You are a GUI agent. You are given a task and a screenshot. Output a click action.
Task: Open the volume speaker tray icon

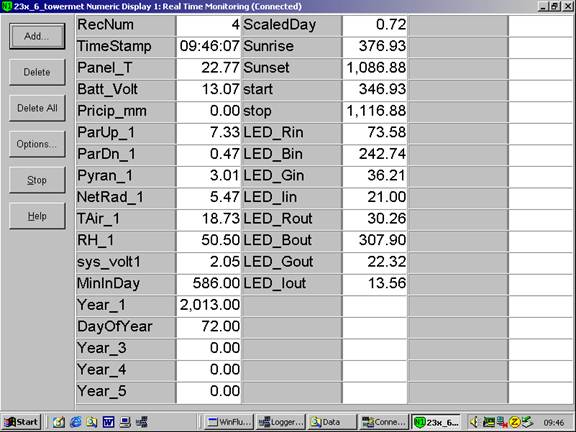tap(474, 422)
